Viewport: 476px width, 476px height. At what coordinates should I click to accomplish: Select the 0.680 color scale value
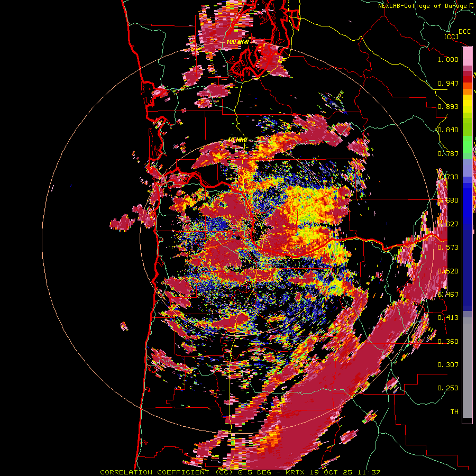(448, 200)
